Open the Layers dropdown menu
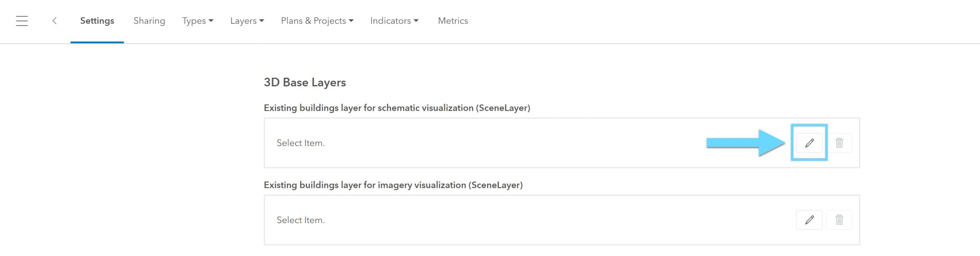This screenshot has width=980, height=256. 247,21
